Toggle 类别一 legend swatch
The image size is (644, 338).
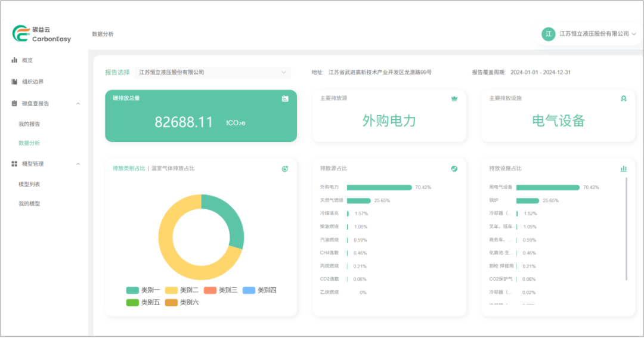click(132, 290)
